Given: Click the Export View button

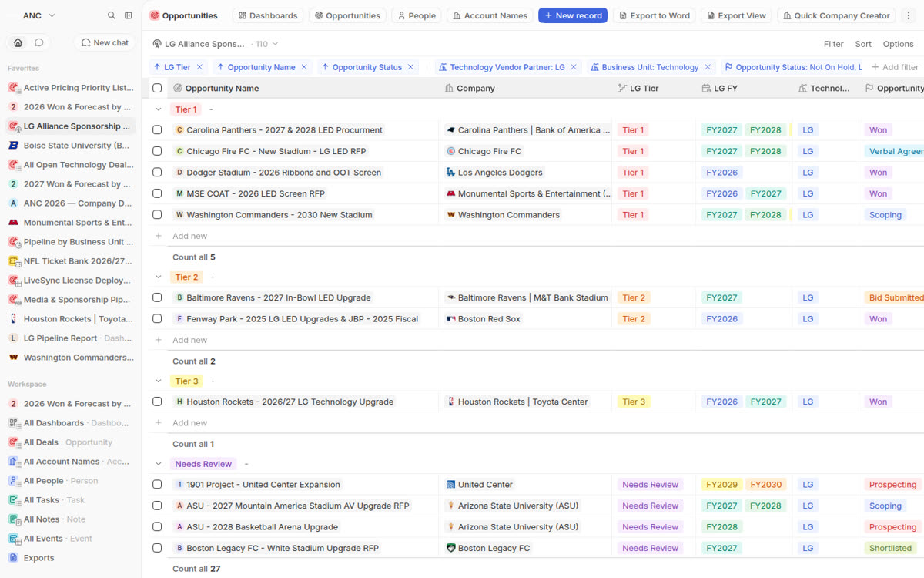Looking at the screenshot, I should (736, 15).
